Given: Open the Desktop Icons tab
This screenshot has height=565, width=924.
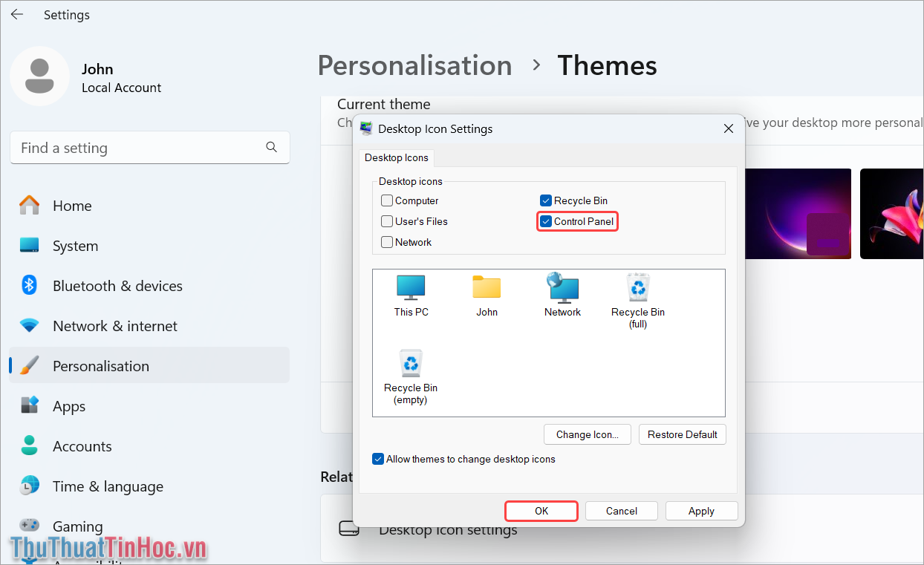Looking at the screenshot, I should click(397, 157).
